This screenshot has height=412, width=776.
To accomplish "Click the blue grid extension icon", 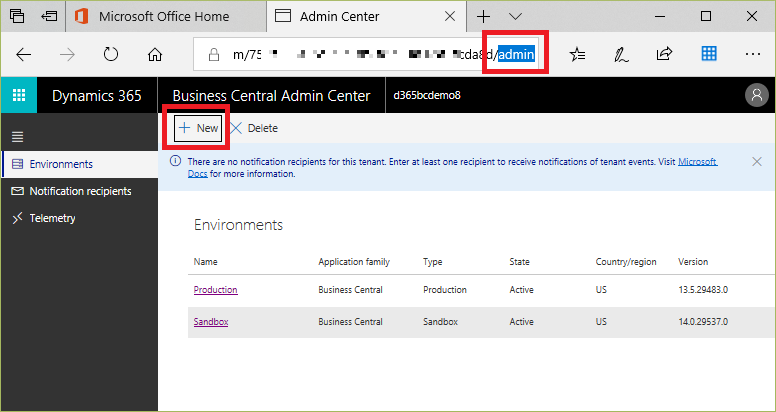I will click(x=709, y=53).
